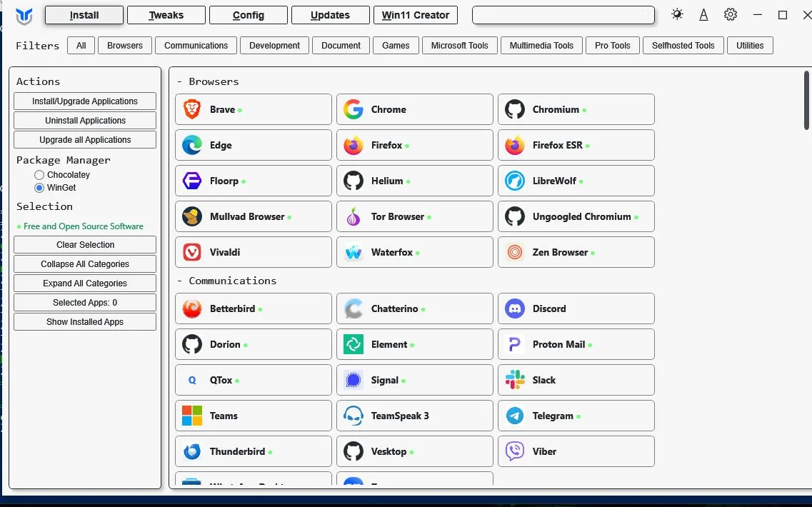Toggle the light/dark theme sun icon
Screen dimensions: 812x507
(x=677, y=14)
